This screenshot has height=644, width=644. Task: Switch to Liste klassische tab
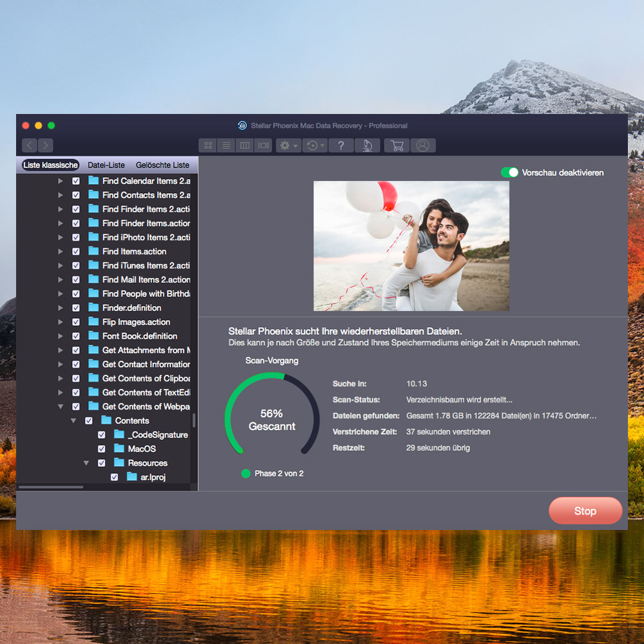pos(50,165)
